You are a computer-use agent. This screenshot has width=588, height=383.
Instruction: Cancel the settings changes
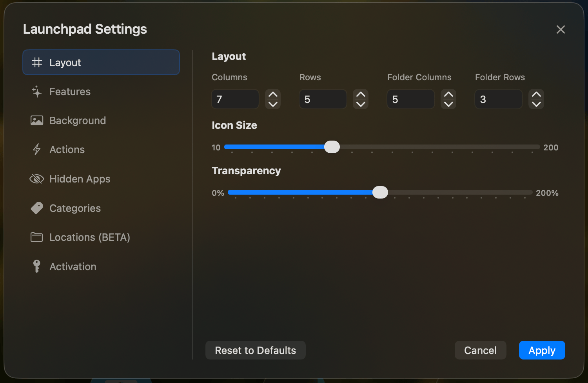click(x=480, y=350)
